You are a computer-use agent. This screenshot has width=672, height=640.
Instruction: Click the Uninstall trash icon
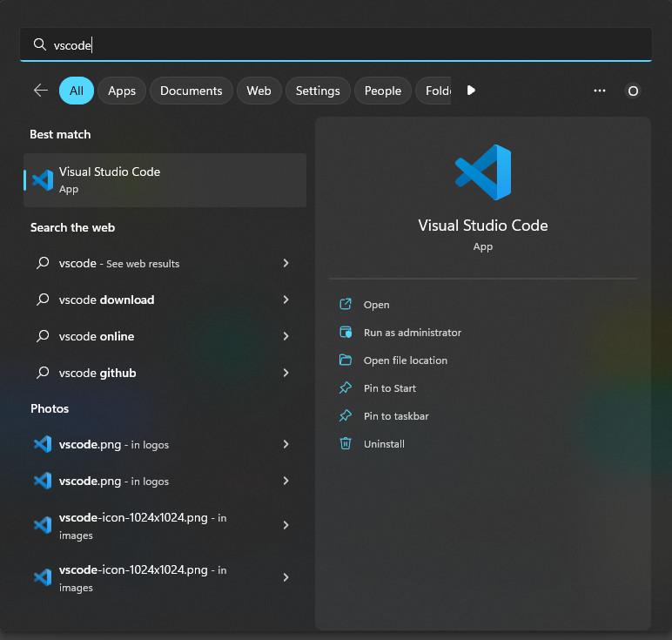coord(346,444)
